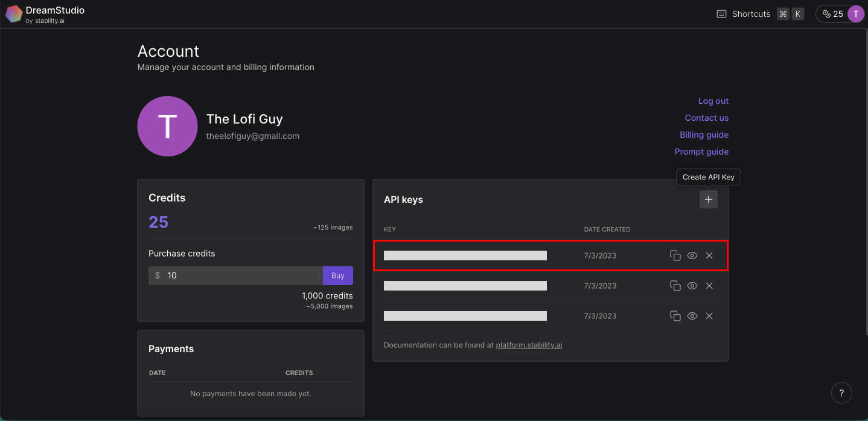Screen dimensions: 868x421
Task: Copy the first API key
Action: 675,255
